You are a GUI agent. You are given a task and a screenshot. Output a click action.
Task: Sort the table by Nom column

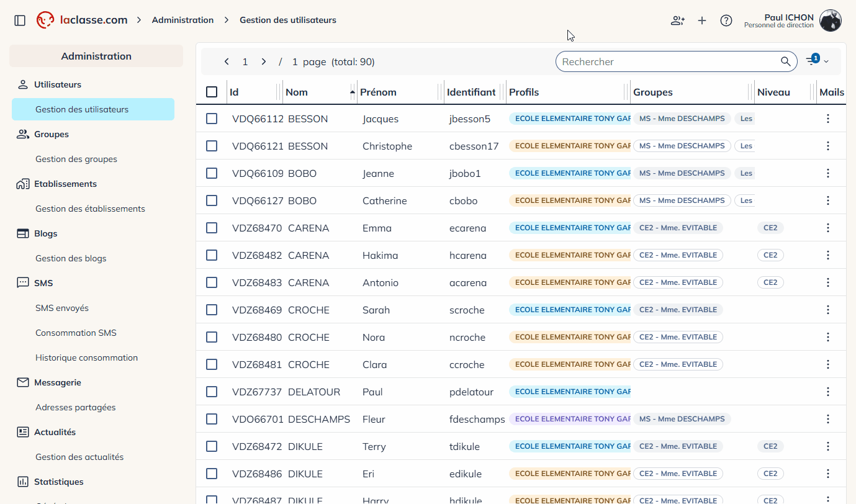coord(297,92)
